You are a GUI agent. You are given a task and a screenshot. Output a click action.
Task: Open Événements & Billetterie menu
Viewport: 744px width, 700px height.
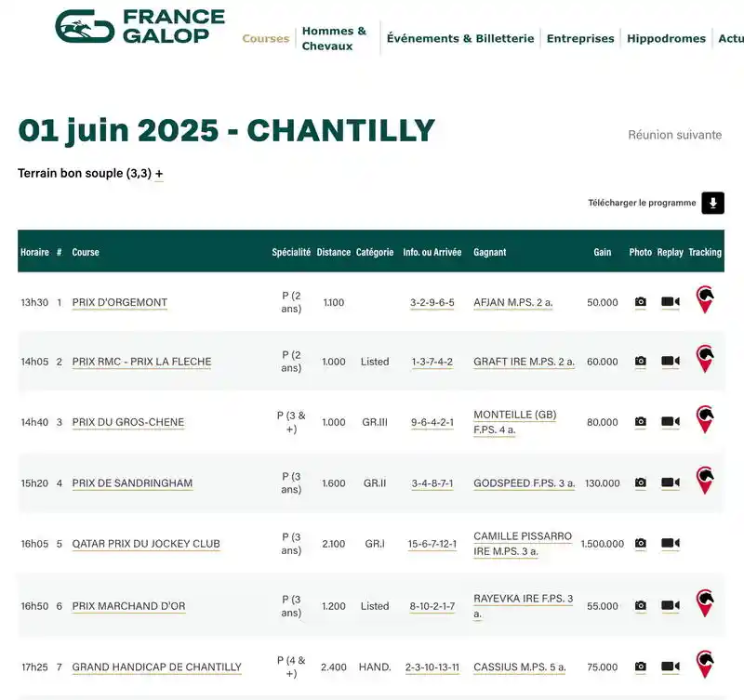tap(460, 38)
